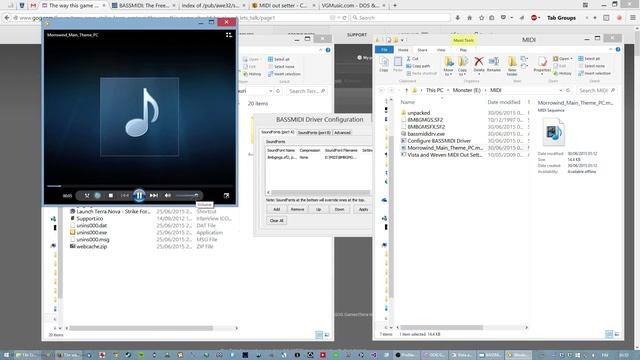This screenshot has width=640, height=360.
Task: Open Play ribbon tab in MIDI explorer
Action: [x=463, y=50]
